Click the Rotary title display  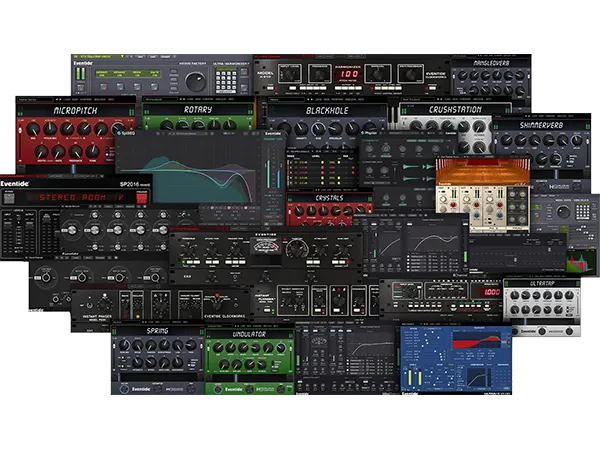coord(198,110)
